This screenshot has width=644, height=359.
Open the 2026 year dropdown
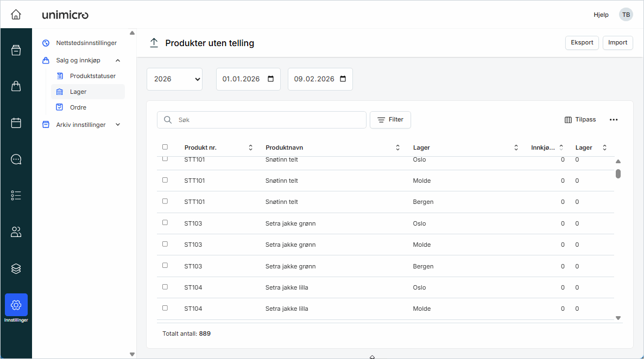click(174, 79)
